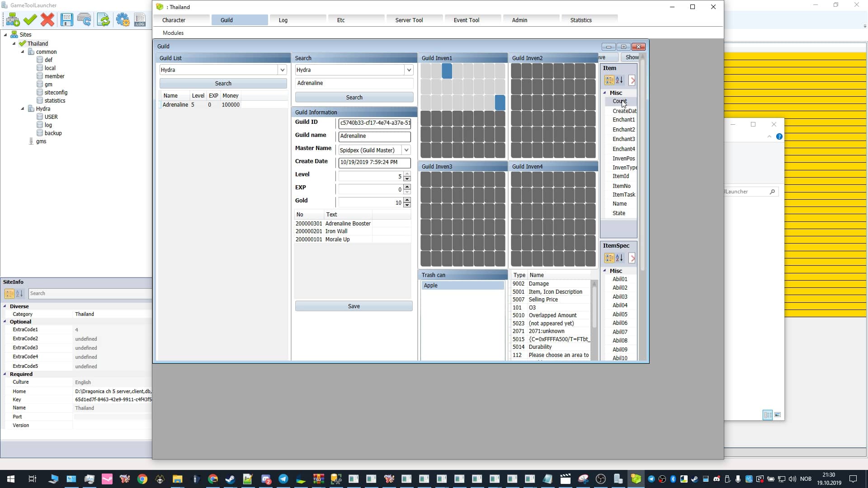
Task: Click the LOG viewer icon
Action: (x=140, y=19)
